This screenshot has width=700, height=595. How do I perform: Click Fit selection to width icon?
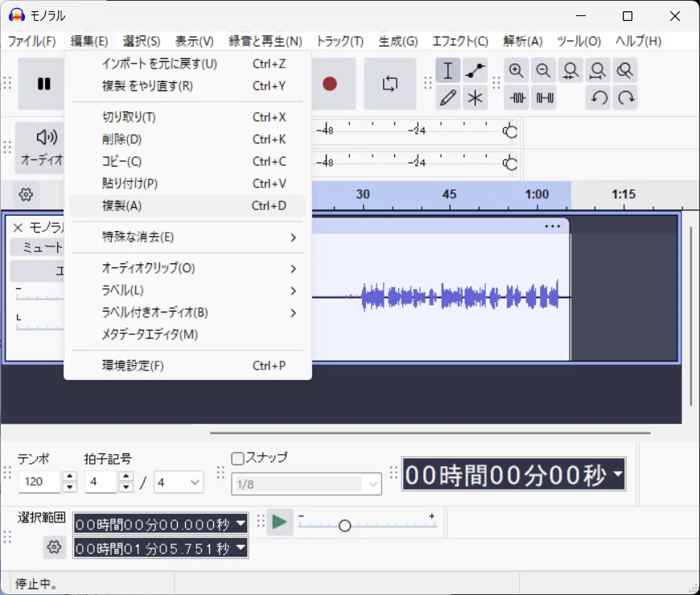pos(570,71)
